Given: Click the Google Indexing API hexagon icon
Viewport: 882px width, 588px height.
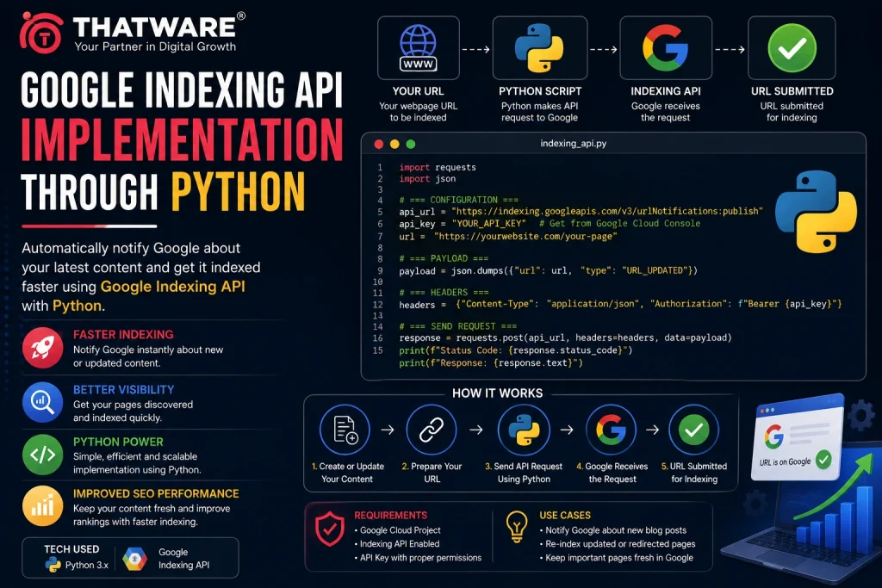Looking at the screenshot, I should [x=135, y=559].
